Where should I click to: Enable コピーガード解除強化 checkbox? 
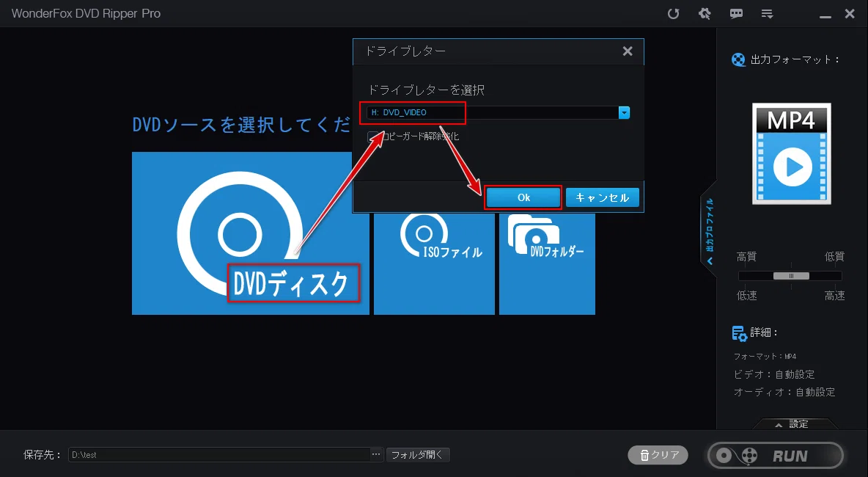coord(373,136)
